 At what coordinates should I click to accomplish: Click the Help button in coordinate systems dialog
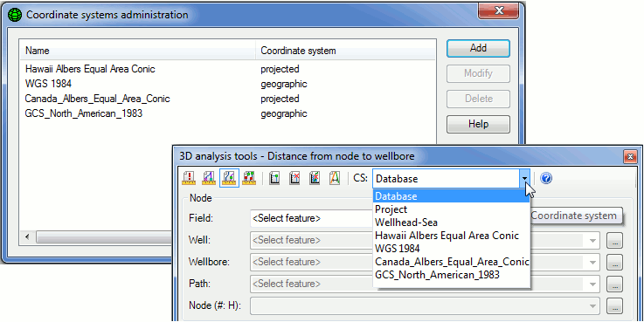click(x=478, y=124)
